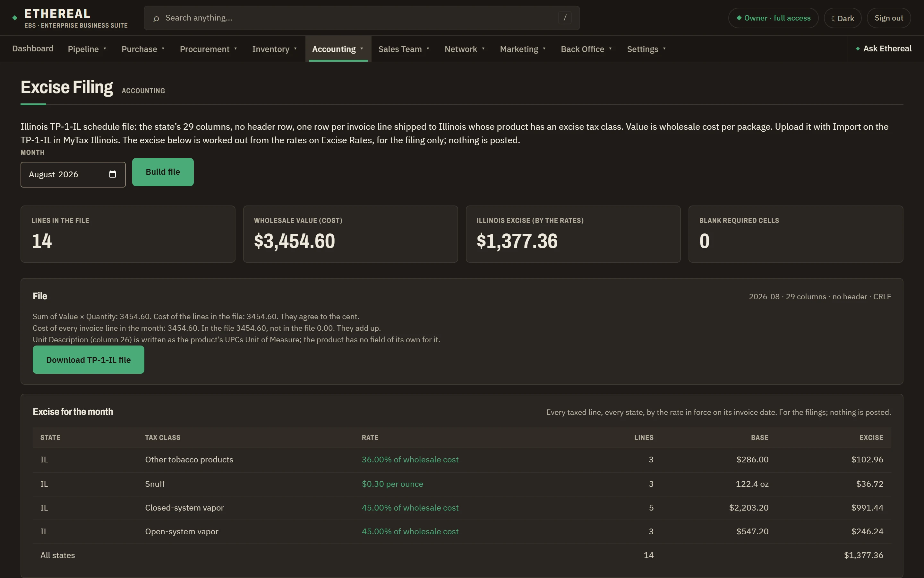Open the Closed-system vapor 45.00% rate link
This screenshot has height=578, width=924.
[410, 508]
